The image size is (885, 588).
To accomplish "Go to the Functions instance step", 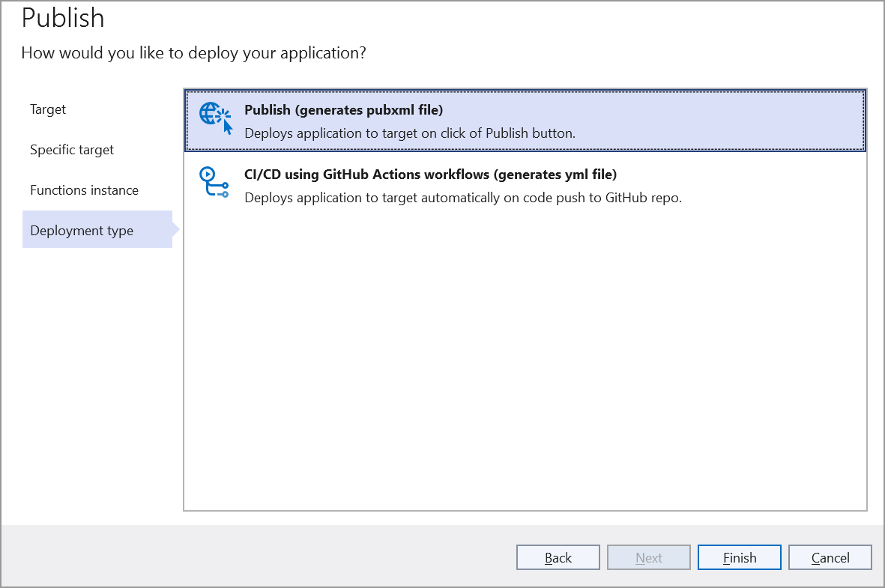I will pyautogui.click(x=84, y=190).
